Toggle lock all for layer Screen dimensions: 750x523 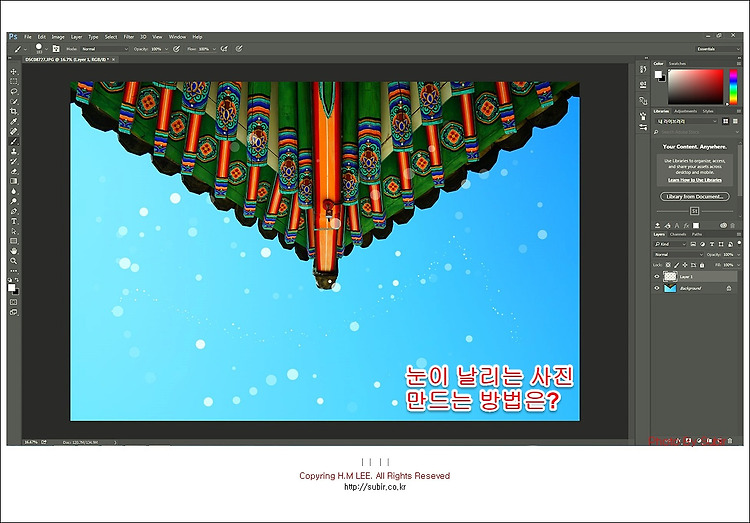pos(702,265)
